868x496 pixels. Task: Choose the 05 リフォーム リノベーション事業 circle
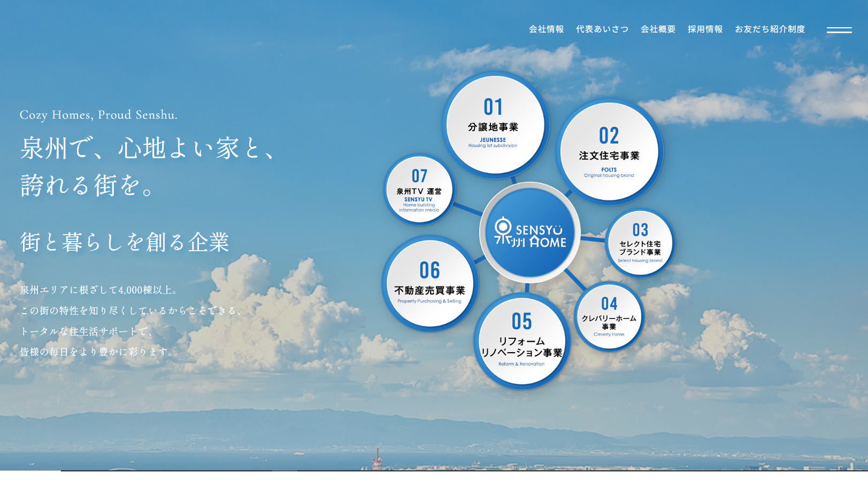click(x=522, y=340)
